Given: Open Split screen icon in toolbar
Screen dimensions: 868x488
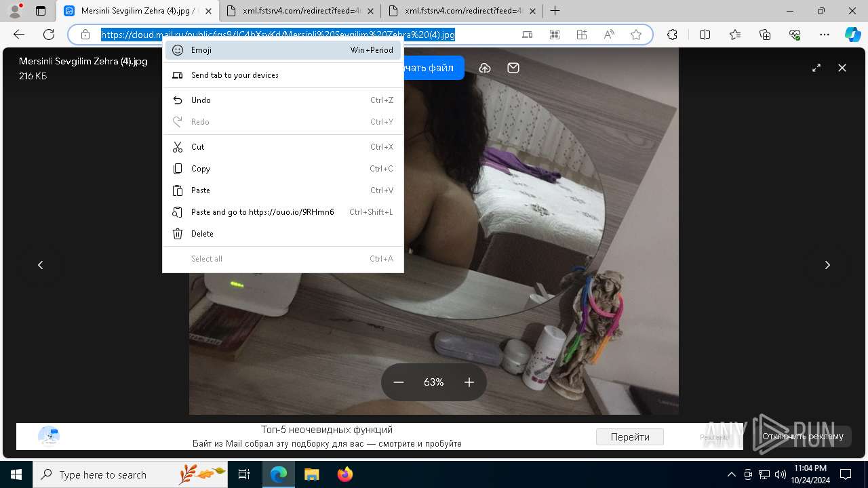Looking at the screenshot, I should click(705, 35).
